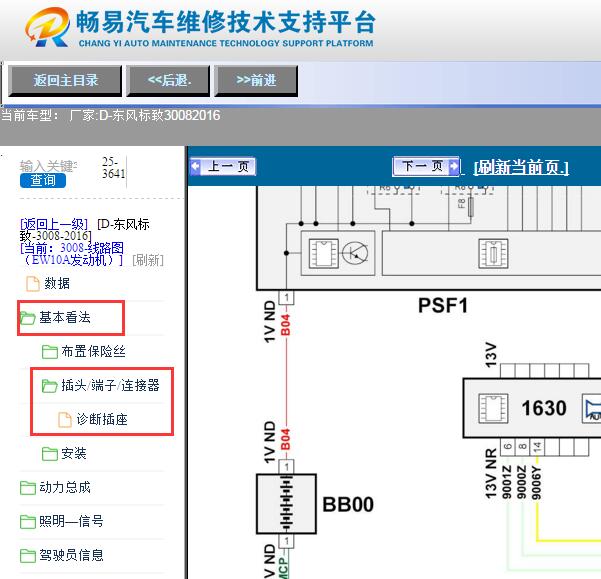The image size is (601, 579).
Task: Open the 数据 document item
Action: tap(57, 283)
